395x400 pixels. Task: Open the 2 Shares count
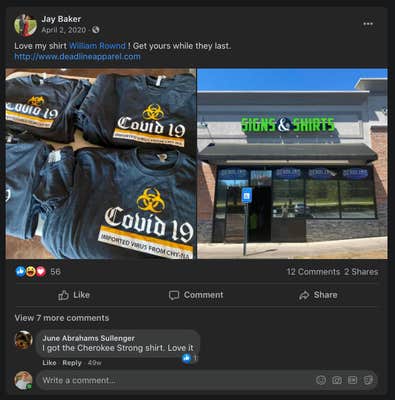point(361,272)
